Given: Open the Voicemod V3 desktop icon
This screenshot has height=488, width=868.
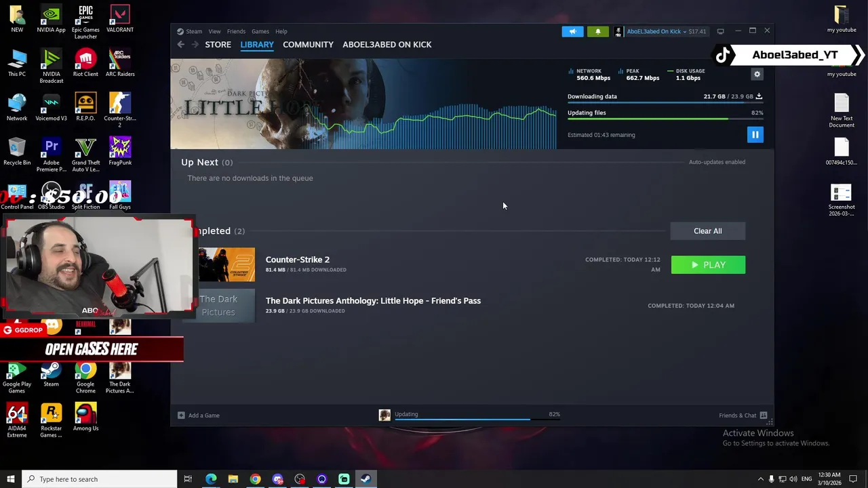Looking at the screenshot, I should tap(52, 108).
